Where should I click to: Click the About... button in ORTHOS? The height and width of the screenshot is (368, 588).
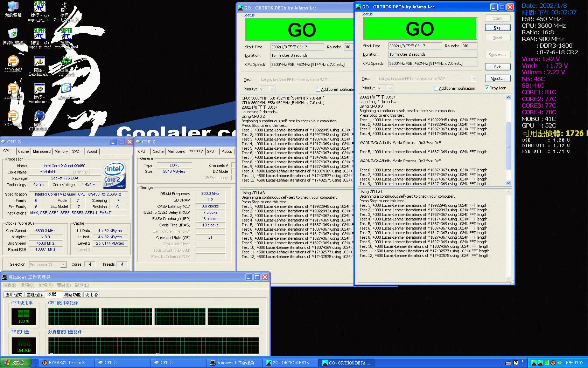(497, 79)
